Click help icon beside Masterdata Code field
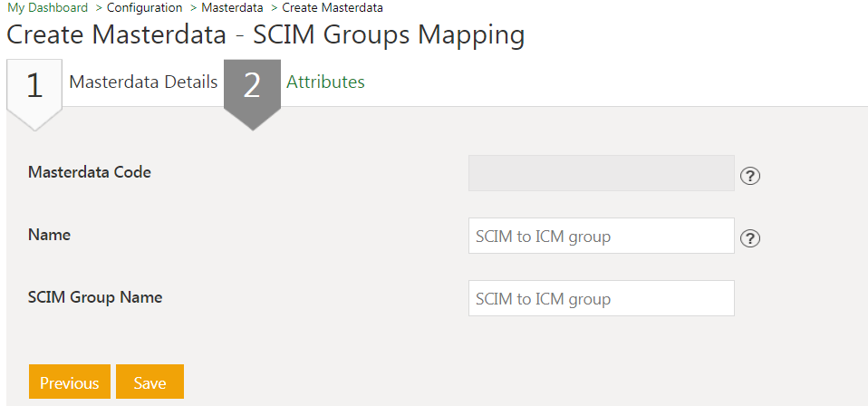Screen dimensions: 868x406 (x=750, y=176)
